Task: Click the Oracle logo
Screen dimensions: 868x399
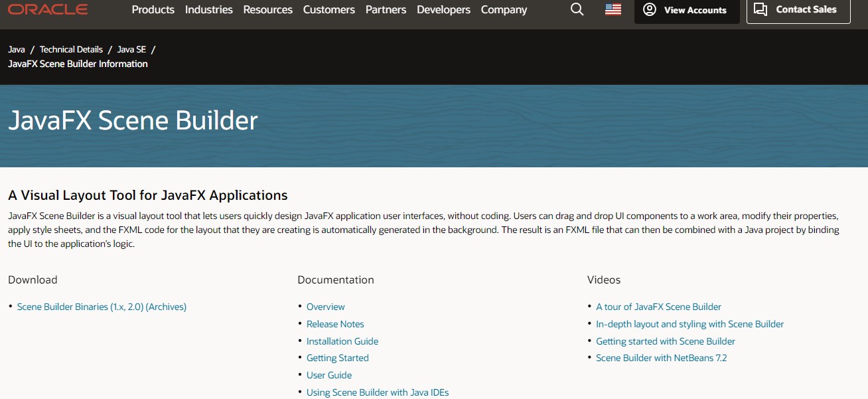Action: click(x=48, y=9)
